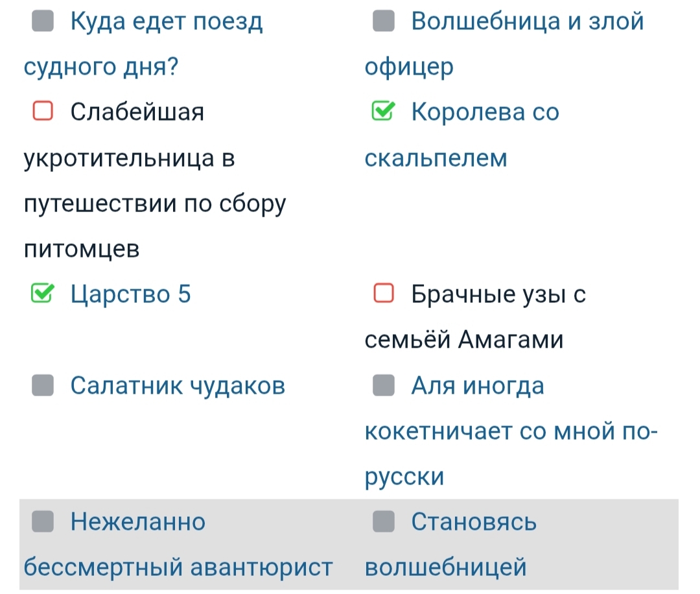Uncheck the "Царство 5" green checkbox
Viewport: 700px width, 594px height.
(43, 294)
